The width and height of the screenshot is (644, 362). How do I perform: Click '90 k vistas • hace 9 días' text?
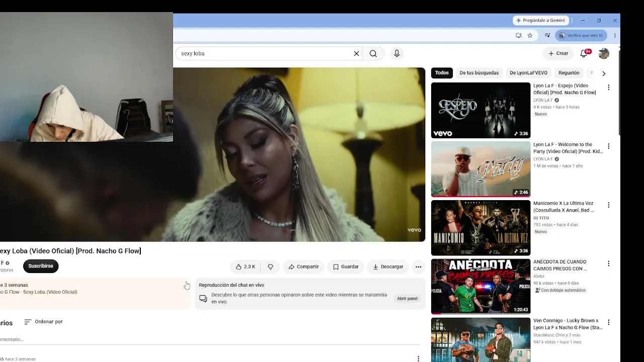[x=556, y=283]
